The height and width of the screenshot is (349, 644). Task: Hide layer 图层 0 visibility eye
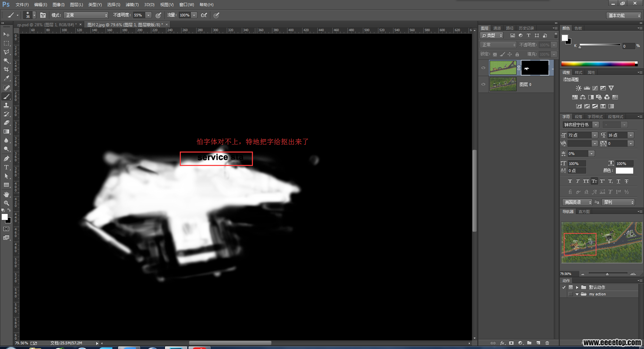(x=483, y=84)
